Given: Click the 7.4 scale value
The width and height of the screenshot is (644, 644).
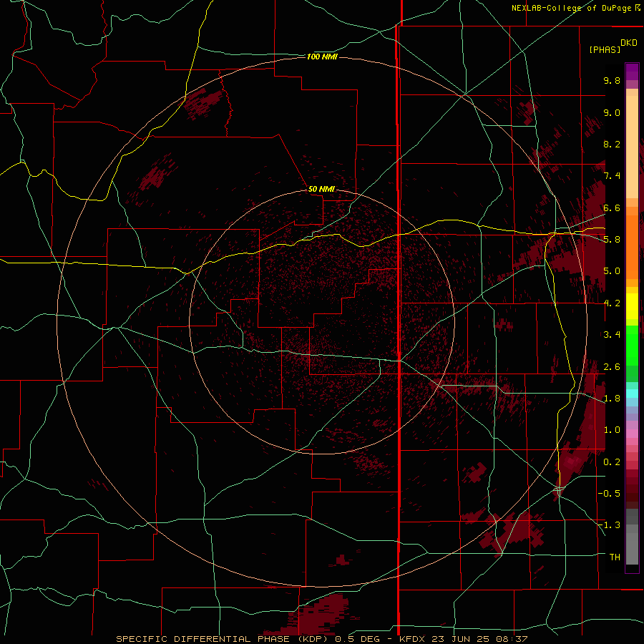Looking at the screenshot, I should (x=612, y=176).
